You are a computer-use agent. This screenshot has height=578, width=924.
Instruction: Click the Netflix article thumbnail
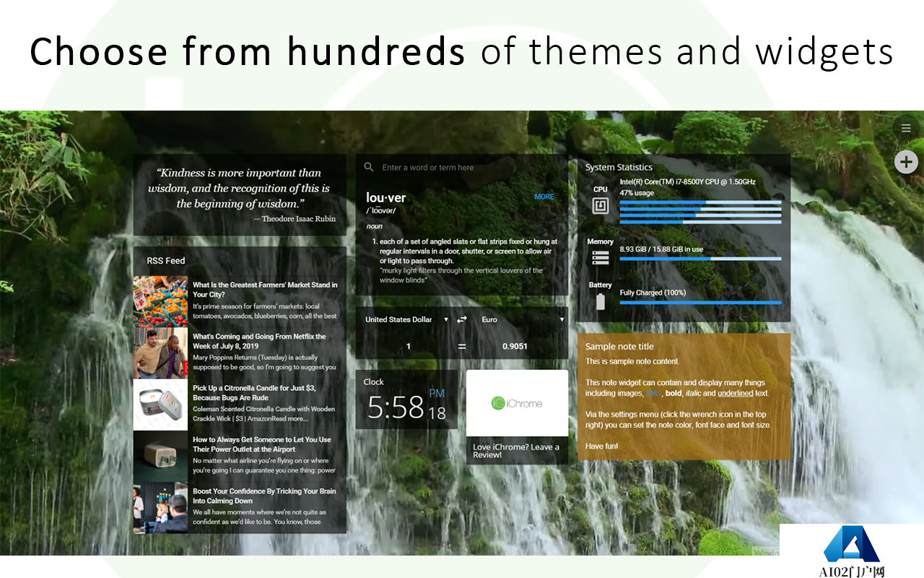click(x=160, y=353)
